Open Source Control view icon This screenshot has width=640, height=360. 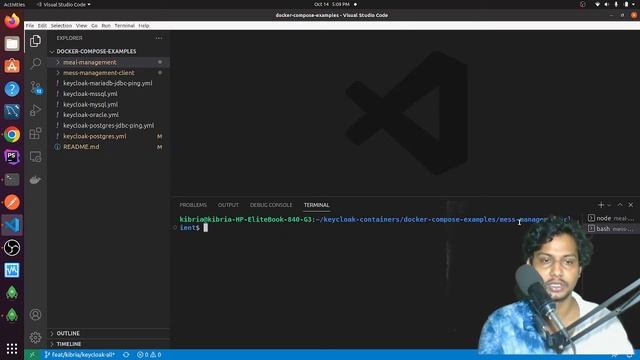click(x=36, y=87)
